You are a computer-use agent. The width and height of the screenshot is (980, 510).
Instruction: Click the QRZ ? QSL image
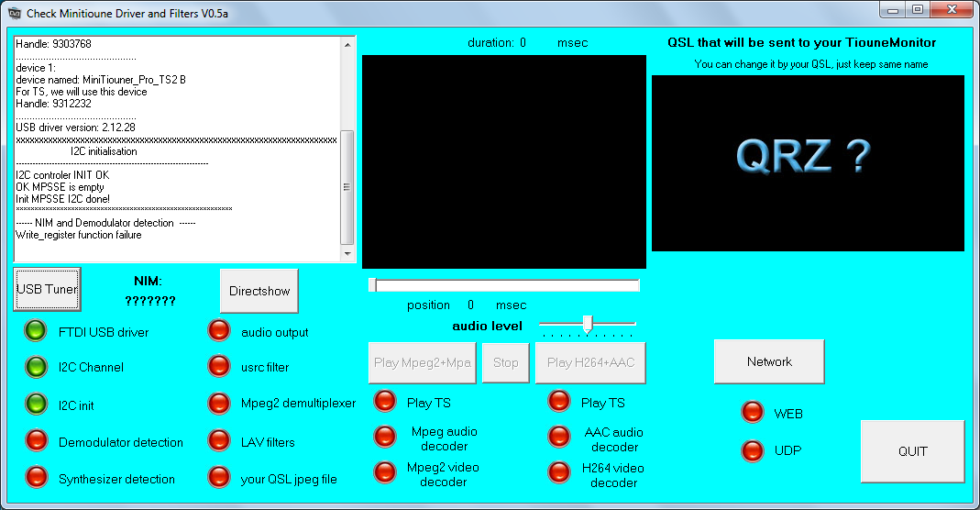click(x=808, y=163)
